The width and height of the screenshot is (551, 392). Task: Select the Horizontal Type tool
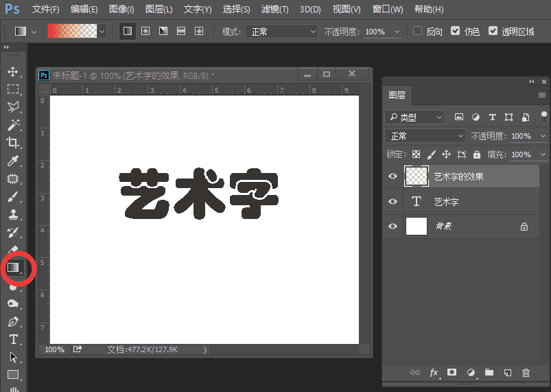13,339
